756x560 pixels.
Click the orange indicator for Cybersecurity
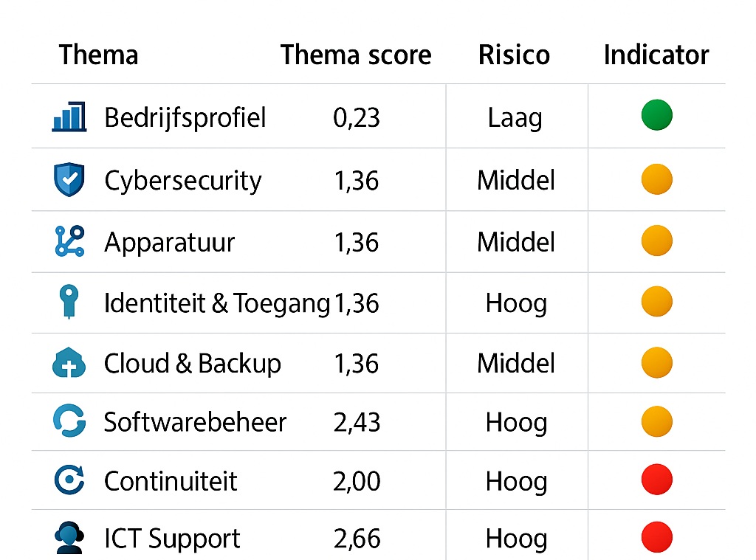656,179
